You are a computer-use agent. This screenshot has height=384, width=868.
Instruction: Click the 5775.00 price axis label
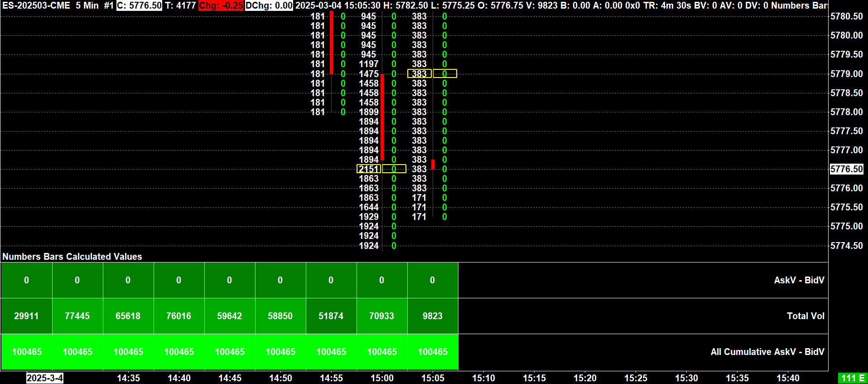(x=846, y=226)
